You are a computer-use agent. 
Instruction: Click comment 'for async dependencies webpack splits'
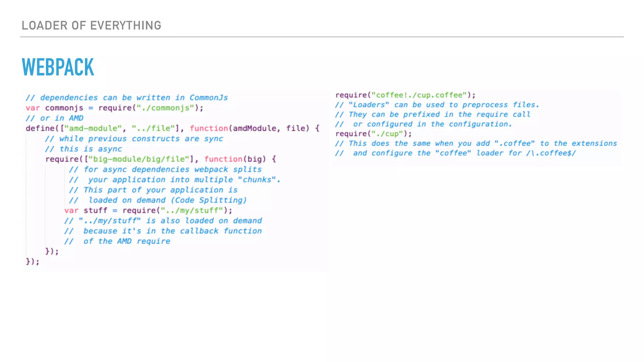pos(165,170)
